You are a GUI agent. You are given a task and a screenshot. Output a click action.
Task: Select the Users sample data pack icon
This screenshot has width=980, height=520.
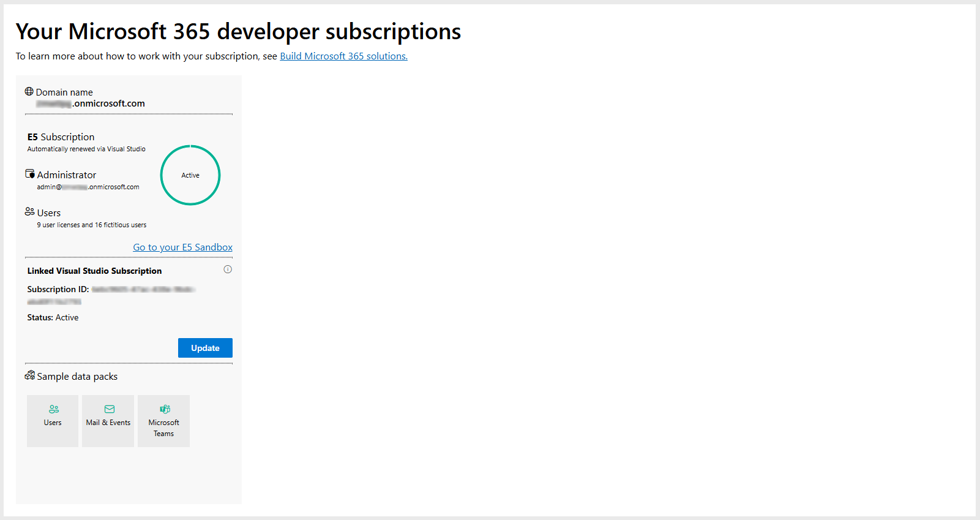coord(53,409)
